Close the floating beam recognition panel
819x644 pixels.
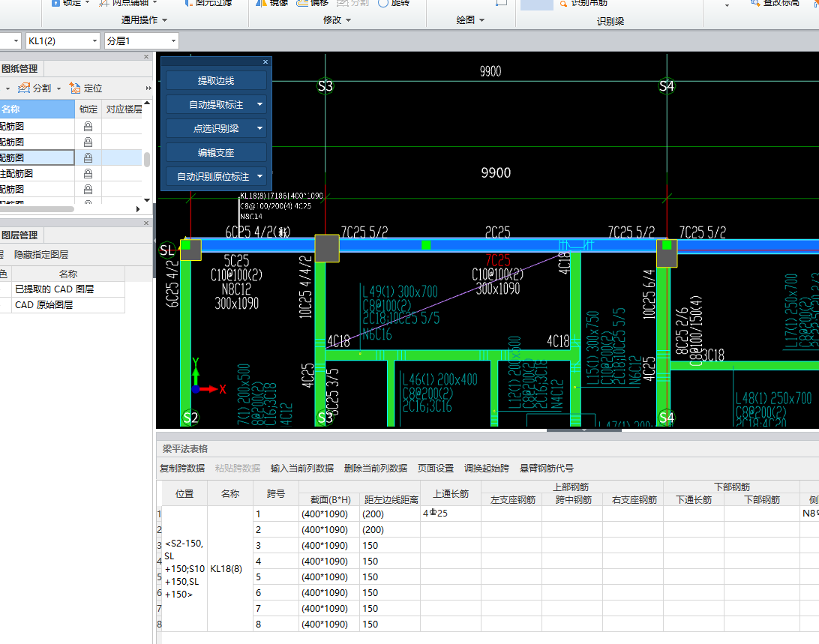265,62
